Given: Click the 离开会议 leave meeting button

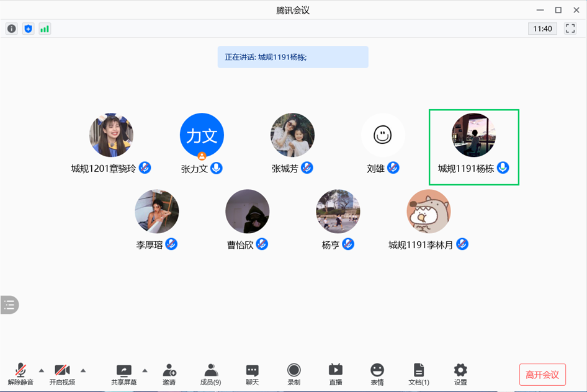Looking at the screenshot, I should click(x=542, y=375).
